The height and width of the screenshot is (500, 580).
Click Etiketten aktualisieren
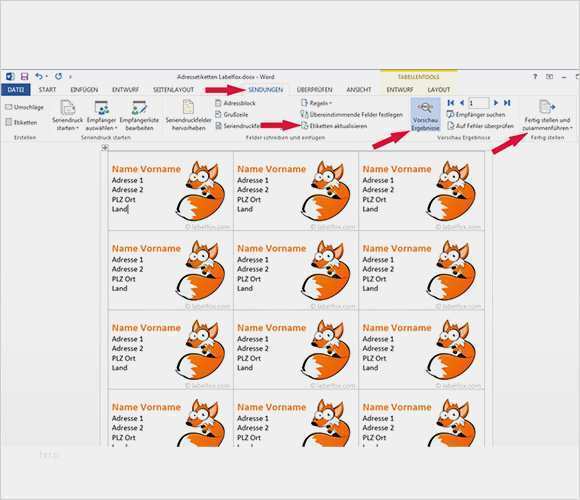point(334,126)
